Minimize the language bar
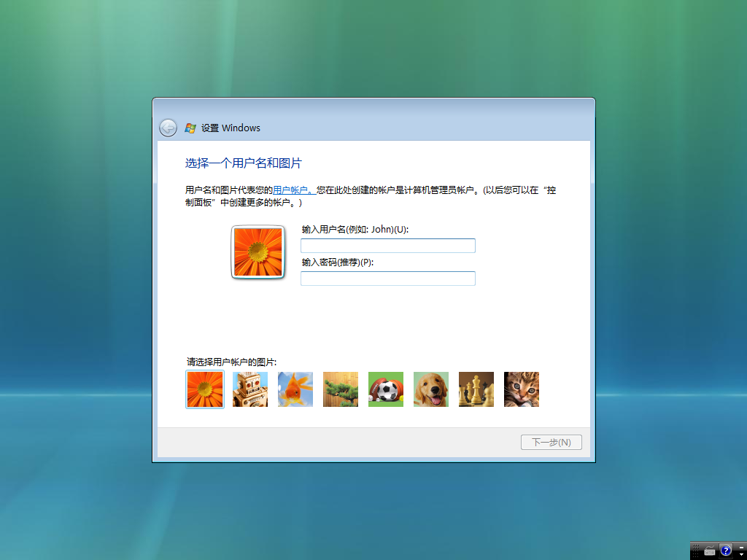The image size is (747, 560). point(741,548)
